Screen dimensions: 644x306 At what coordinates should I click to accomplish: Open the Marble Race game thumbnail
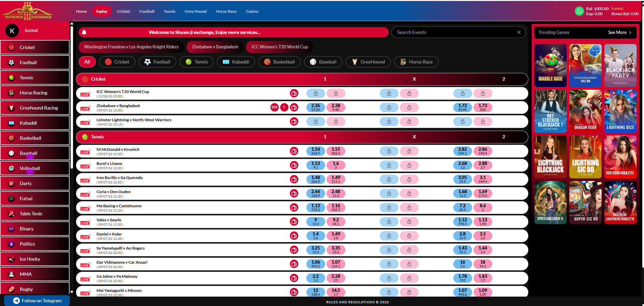[551, 65]
